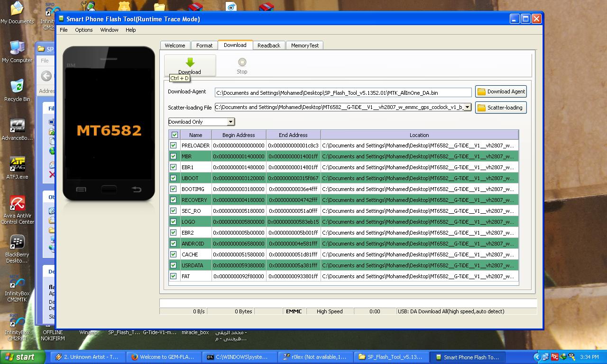The height and width of the screenshot is (364, 607).
Task: Uncheck the PRELOADER partition checkbox
Action: click(174, 146)
